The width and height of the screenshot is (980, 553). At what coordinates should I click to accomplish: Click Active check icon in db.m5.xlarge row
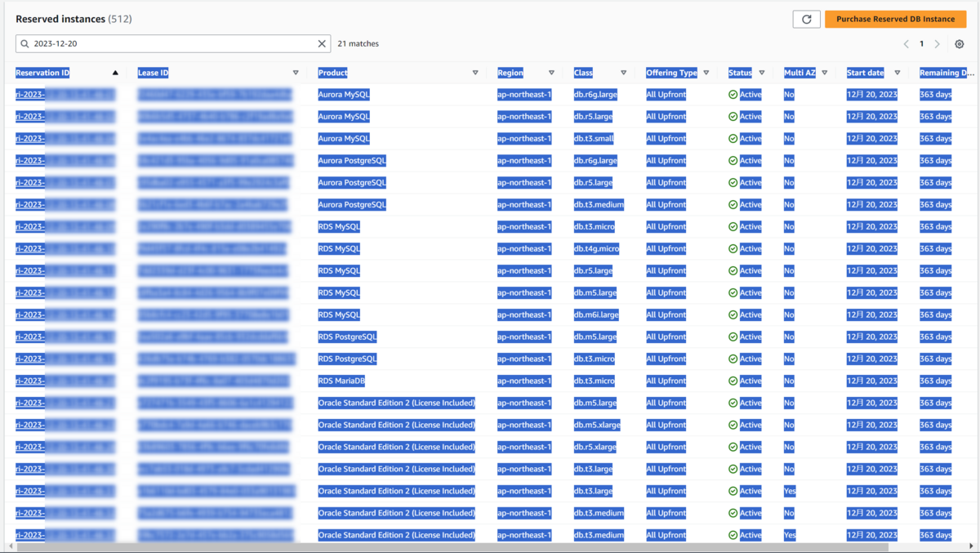pyautogui.click(x=733, y=425)
